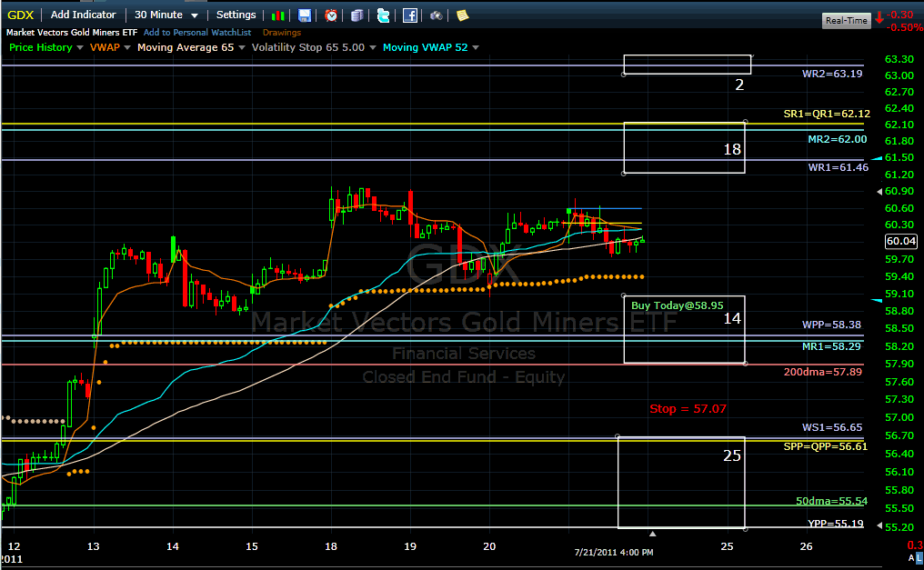This screenshot has height=570, width=924.
Task: Click the GDX ticker symbol
Action: pos(21,15)
